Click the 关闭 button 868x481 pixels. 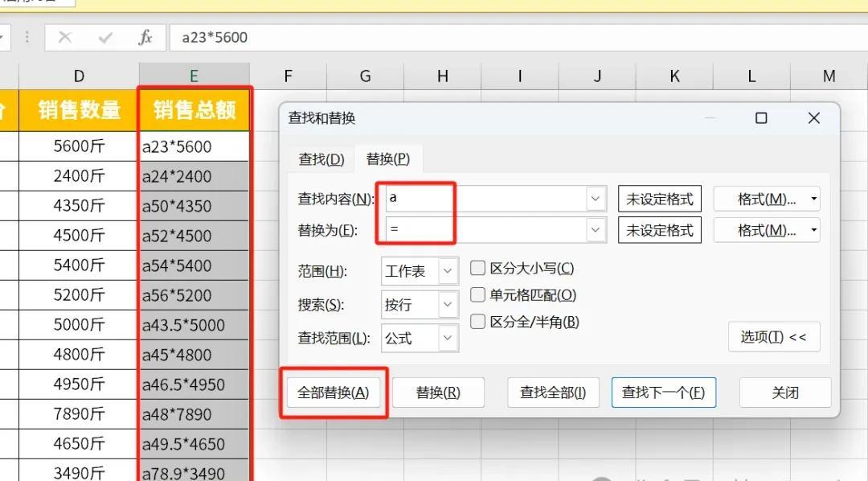[785, 393]
